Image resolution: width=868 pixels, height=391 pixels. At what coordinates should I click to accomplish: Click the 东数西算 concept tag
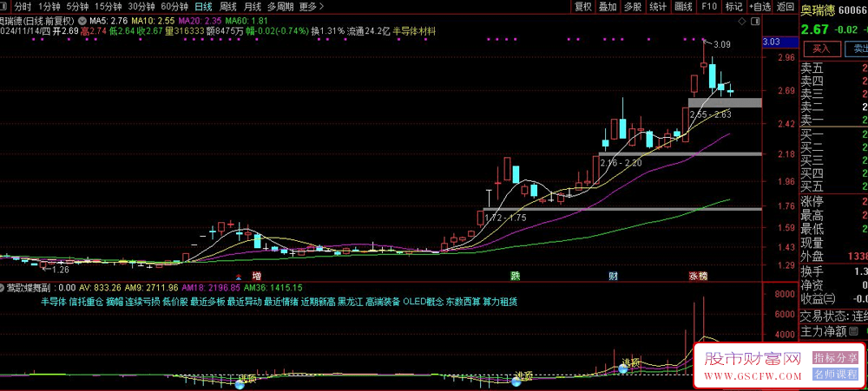463,302
